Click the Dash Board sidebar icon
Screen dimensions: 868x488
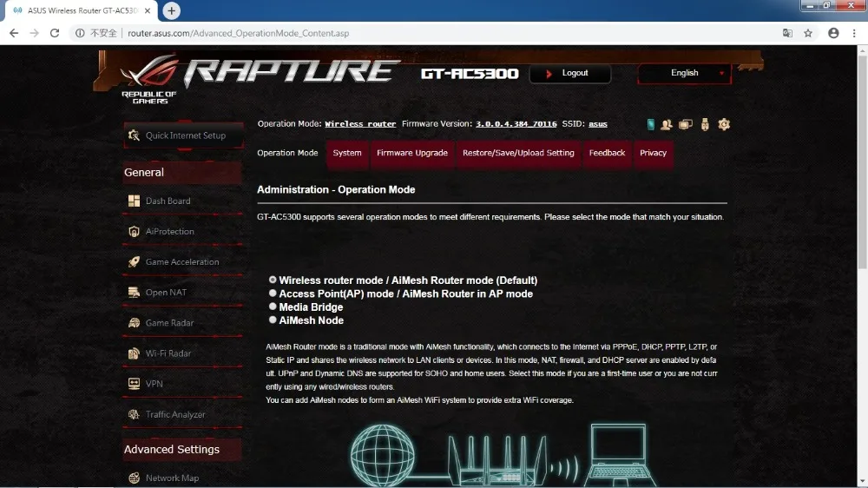coord(134,201)
